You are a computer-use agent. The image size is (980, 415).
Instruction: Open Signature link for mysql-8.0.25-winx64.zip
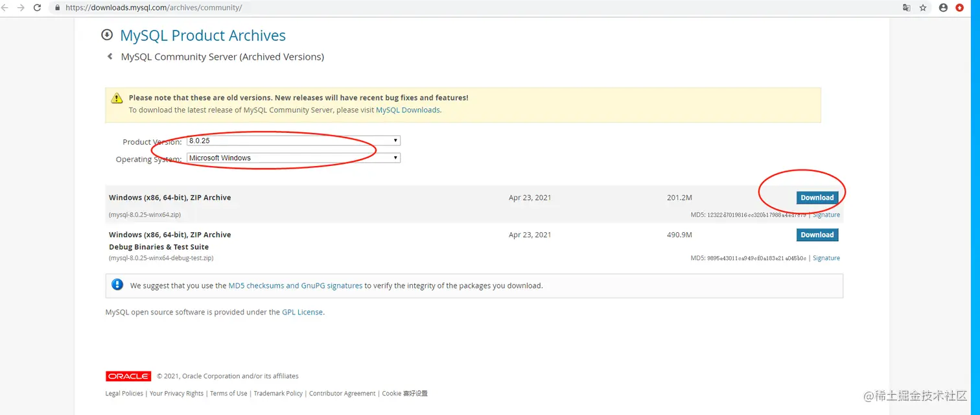[826, 215]
